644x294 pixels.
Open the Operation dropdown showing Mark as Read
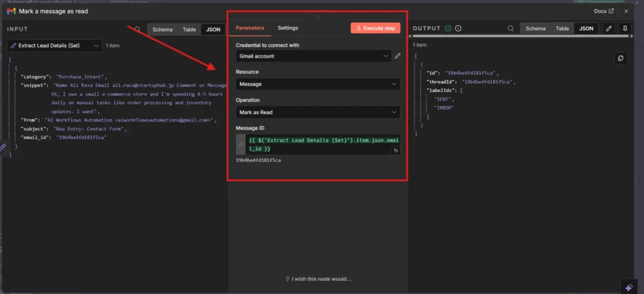(318, 112)
